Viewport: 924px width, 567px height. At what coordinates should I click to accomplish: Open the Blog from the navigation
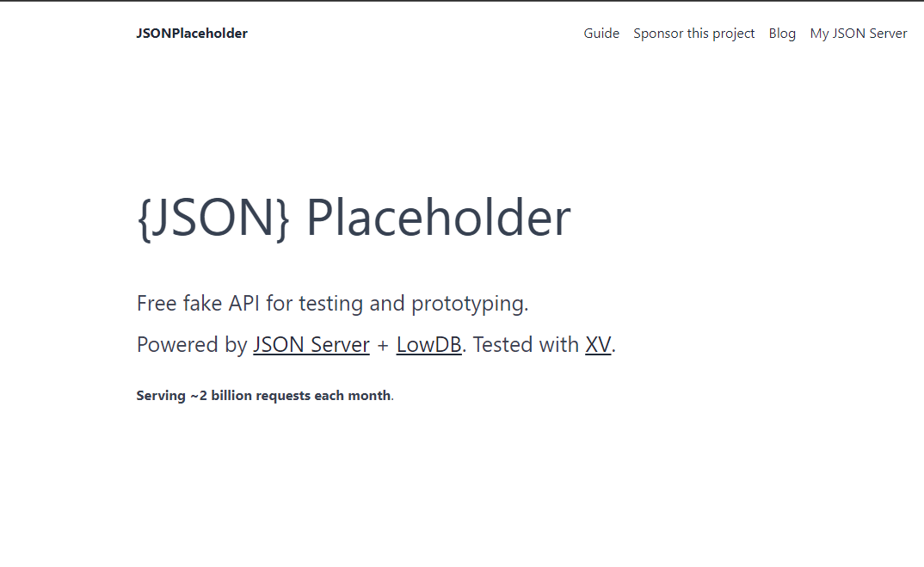(782, 34)
